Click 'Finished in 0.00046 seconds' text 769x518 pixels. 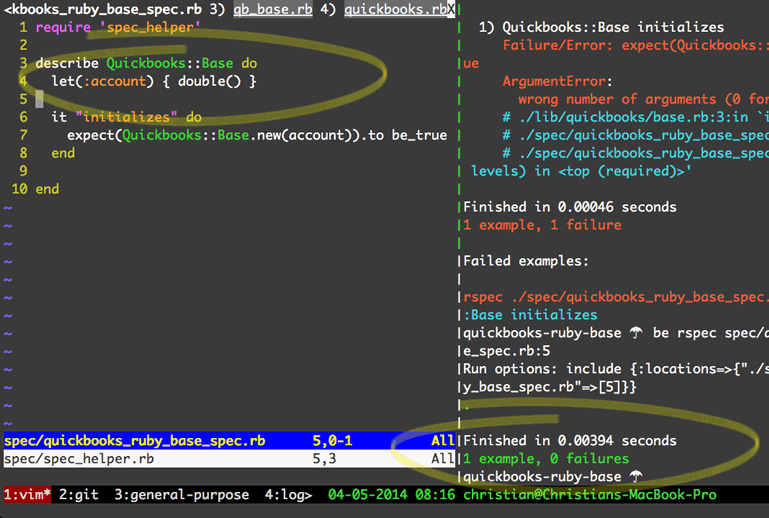click(570, 207)
